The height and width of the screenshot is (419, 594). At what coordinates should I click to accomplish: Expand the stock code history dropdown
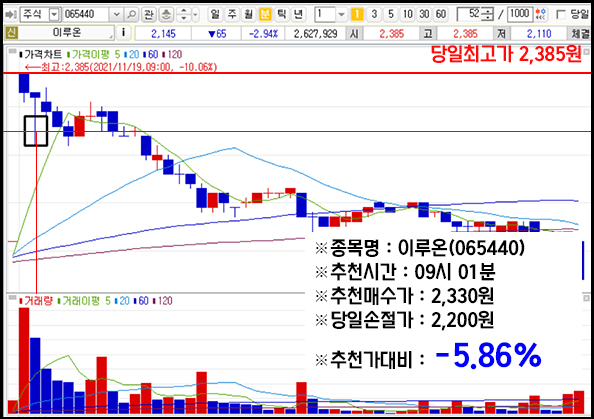117,15
